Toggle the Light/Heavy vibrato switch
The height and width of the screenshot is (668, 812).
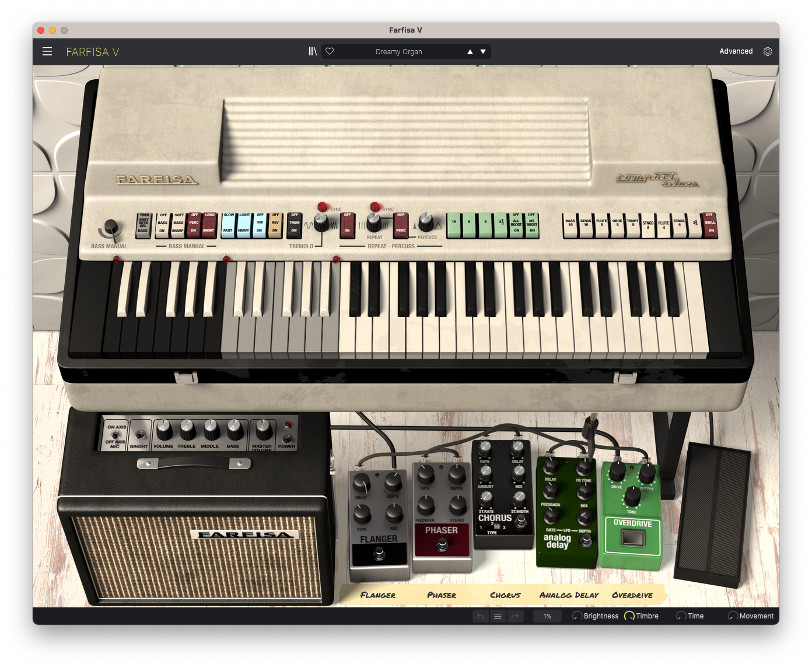244,225
